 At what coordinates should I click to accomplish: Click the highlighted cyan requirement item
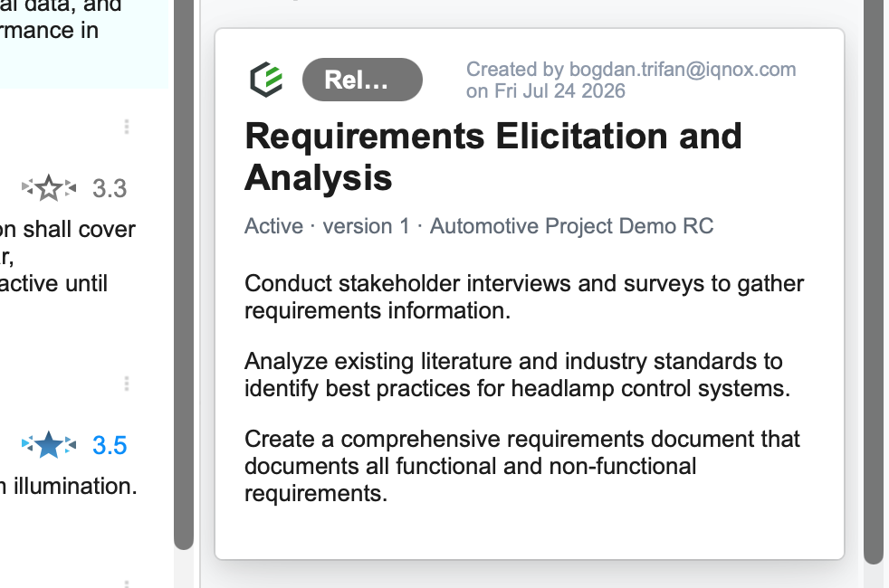tap(84, 43)
